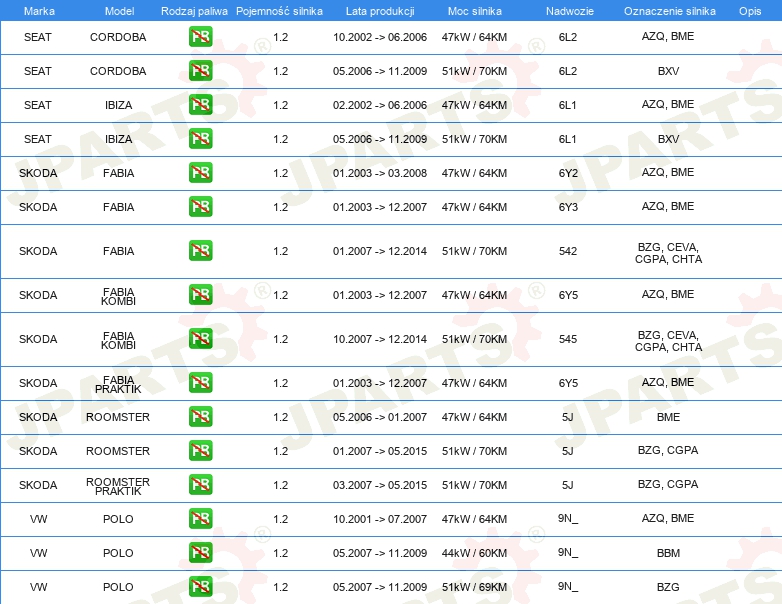Click the Nadwozie column header
Image resolution: width=782 pixels, height=604 pixels.
pos(570,11)
